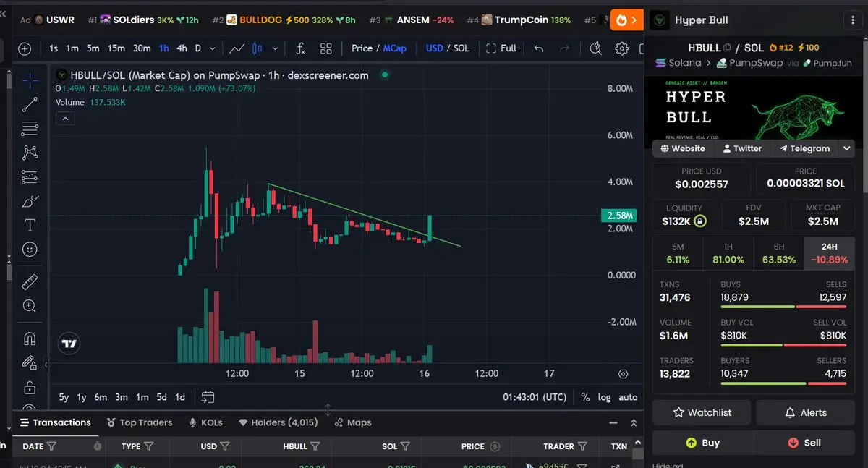Screen dimensions: 868x468
Task: Open the timeframe list dropdown arrow
Action: (212, 48)
